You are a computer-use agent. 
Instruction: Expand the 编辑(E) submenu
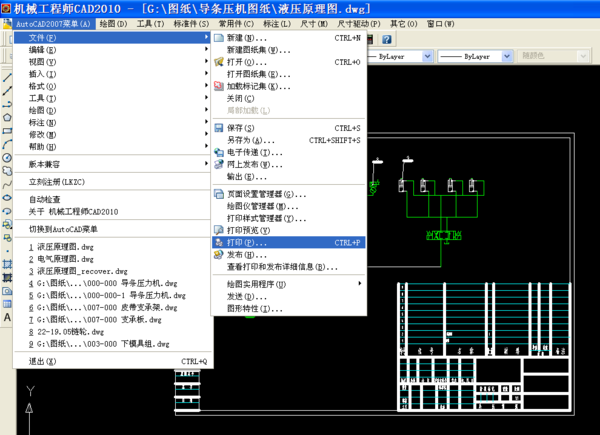click(x=112, y=50)
